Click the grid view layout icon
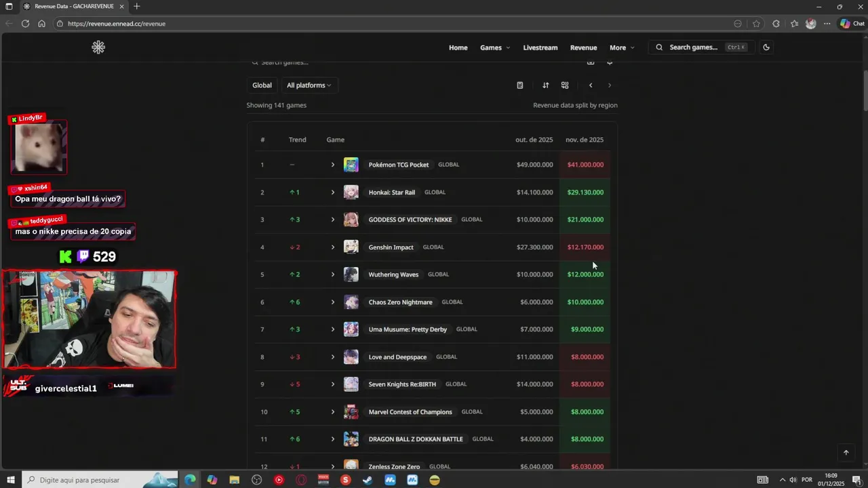Image resolution: width=868 pixels, height=488 pixels. pyautogui.click(x=565, y=85)
